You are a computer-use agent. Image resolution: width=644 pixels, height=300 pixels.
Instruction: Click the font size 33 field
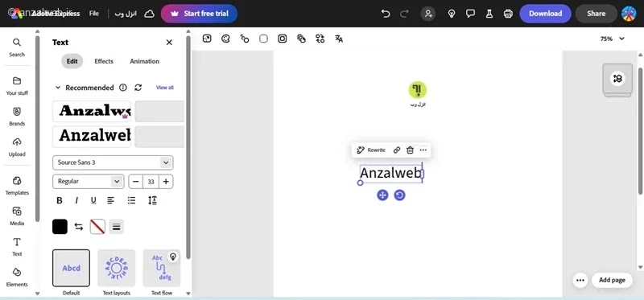pos(151,182)
